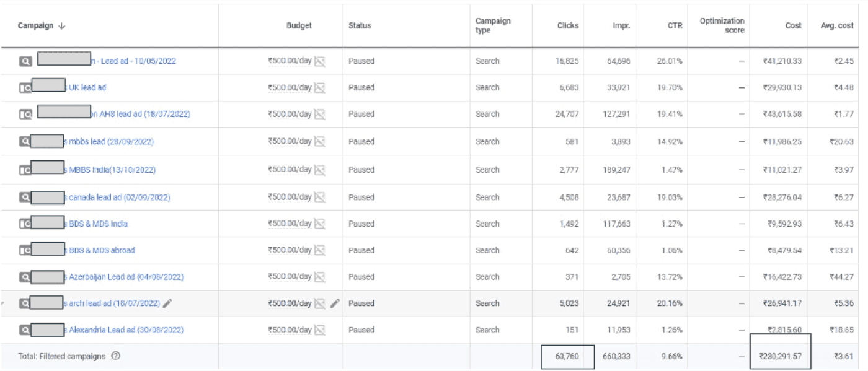868x371 pixels.
Task: Sort by Campaign column header arrow
Action: click(x=61, y=26)
